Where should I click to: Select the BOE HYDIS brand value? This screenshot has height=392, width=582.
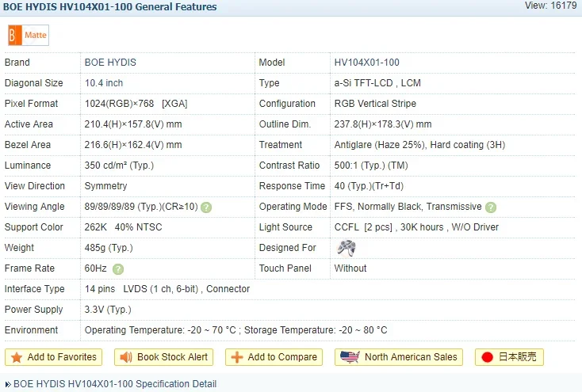(110, 63)
